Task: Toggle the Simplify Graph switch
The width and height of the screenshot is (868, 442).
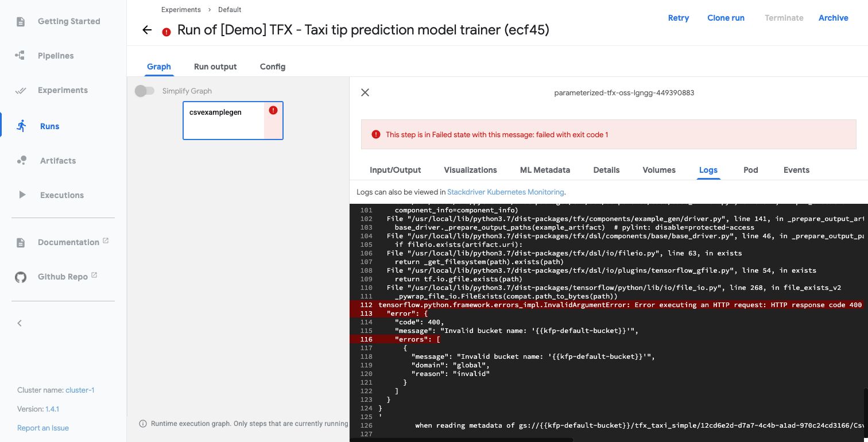Action: pos(145,91)
